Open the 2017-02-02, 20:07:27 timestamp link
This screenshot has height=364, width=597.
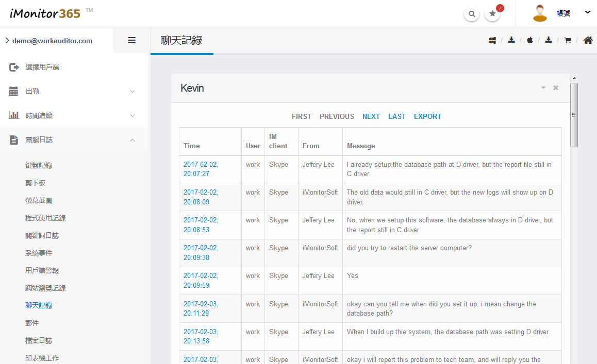(x=201, y=169)
